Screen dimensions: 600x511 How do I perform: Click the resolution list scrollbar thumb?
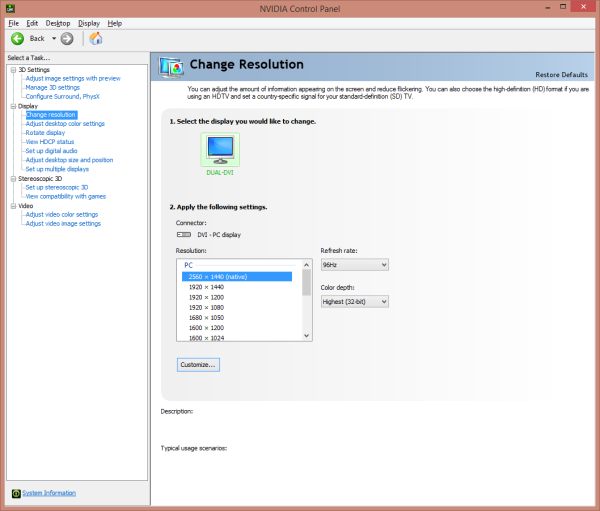(x=307, y=282)
